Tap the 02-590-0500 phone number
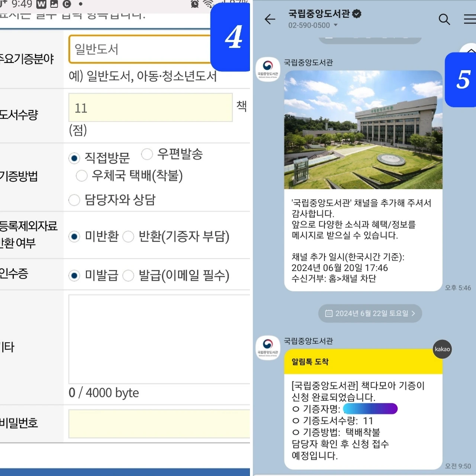476x476 pixels. click(309, 25)
